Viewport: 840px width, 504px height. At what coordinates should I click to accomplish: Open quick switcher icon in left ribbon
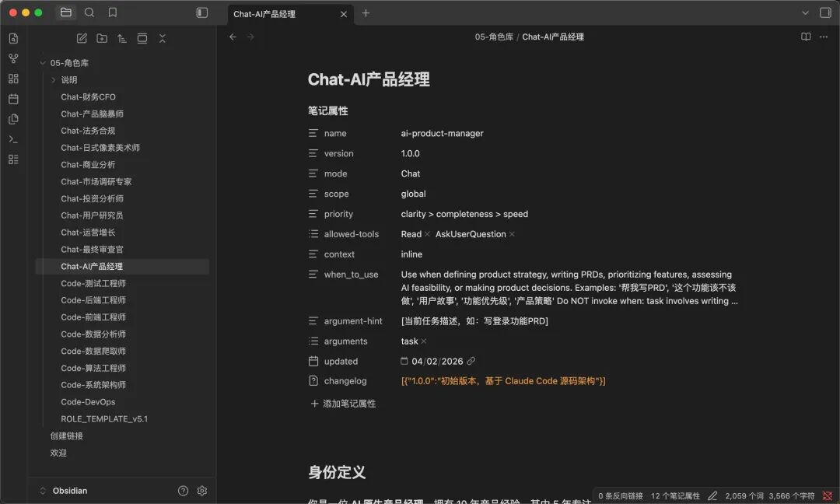point(13,39)
